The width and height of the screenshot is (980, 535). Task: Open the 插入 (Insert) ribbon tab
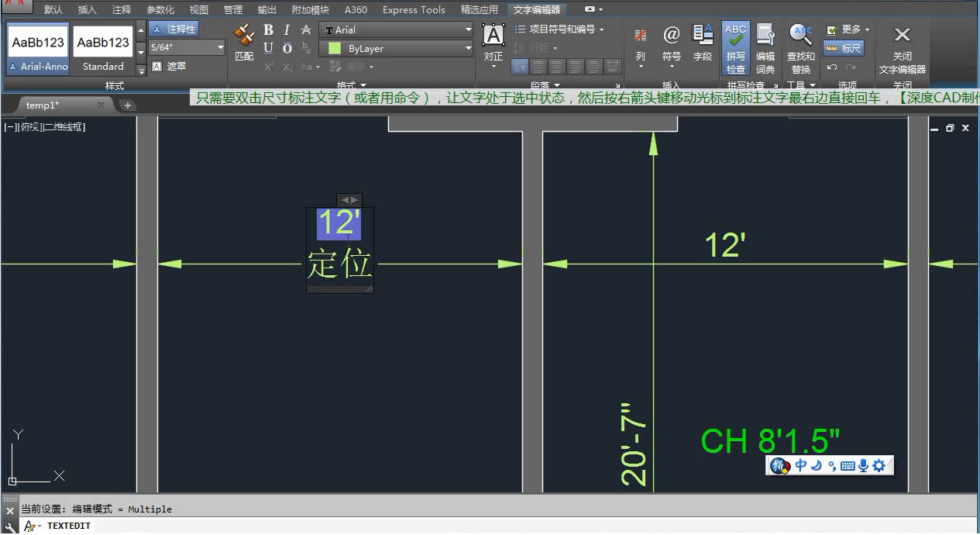pyautogui.click(x=88, y=10)
